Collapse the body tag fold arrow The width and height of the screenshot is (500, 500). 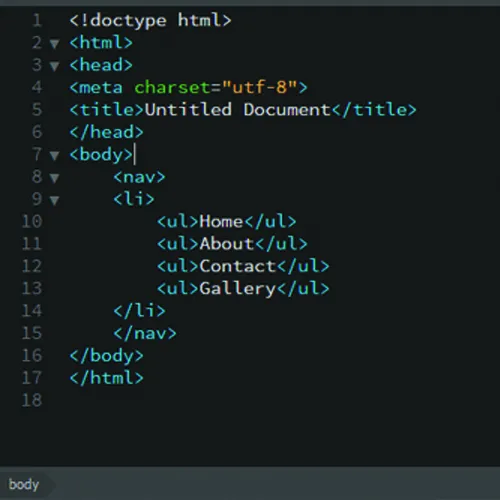(x=54, y=156)
